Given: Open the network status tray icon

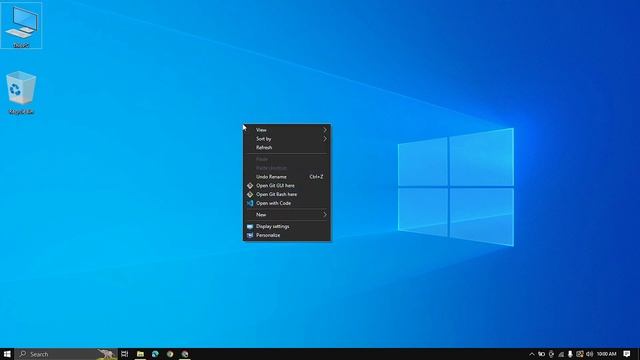Looking at the screenshot, I should [x=561, y=354].
